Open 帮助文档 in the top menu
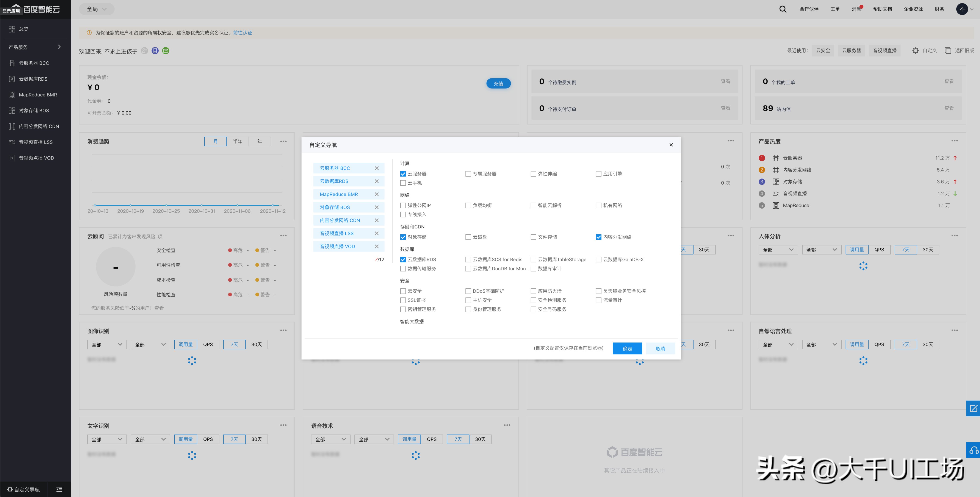980x497 pixels. click(x=882, y=9)
